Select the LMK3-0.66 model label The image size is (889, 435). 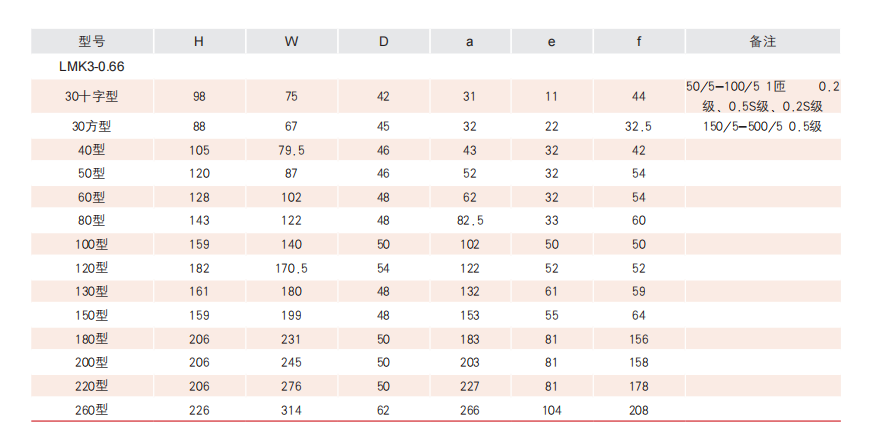(92, 66)
